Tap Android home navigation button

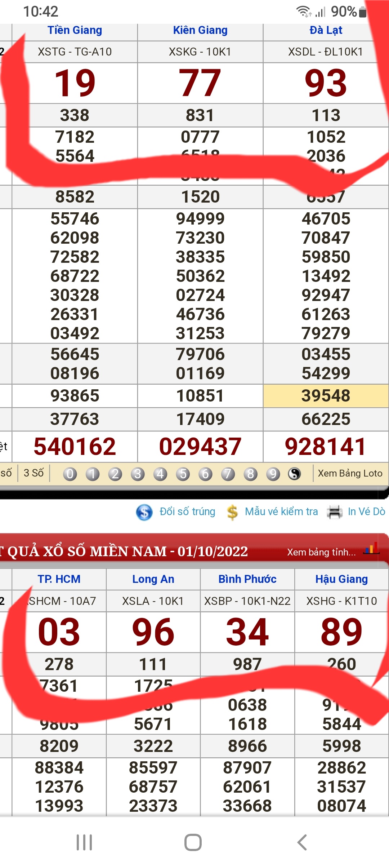(193, 842)
